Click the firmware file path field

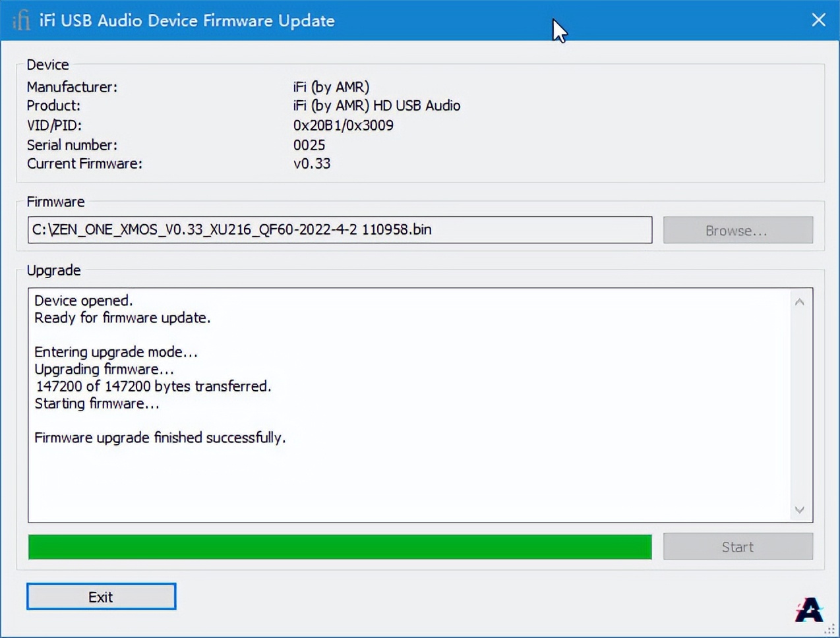[x=340, y=230]
